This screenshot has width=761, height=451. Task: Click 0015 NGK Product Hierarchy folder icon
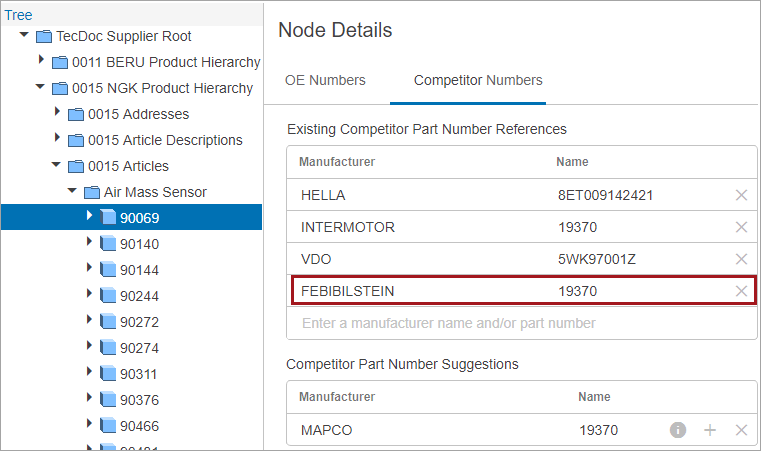point(60,88)
